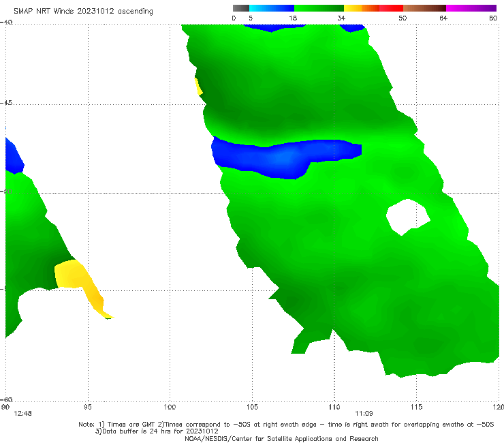Viewport: 504px width, 443px height.
Task: Click the blue segment of the wind color bar
Action: point(272,8)
